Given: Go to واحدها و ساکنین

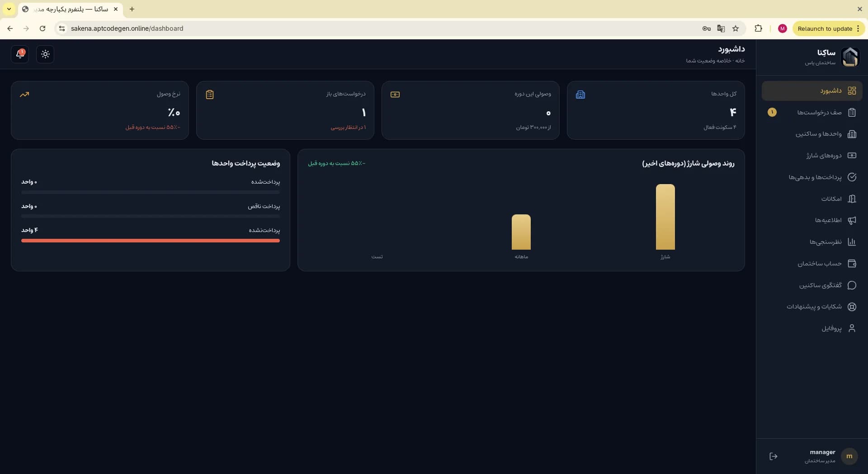Looking at the screenshot, I should pyautogui.click(x=812, y=134).
